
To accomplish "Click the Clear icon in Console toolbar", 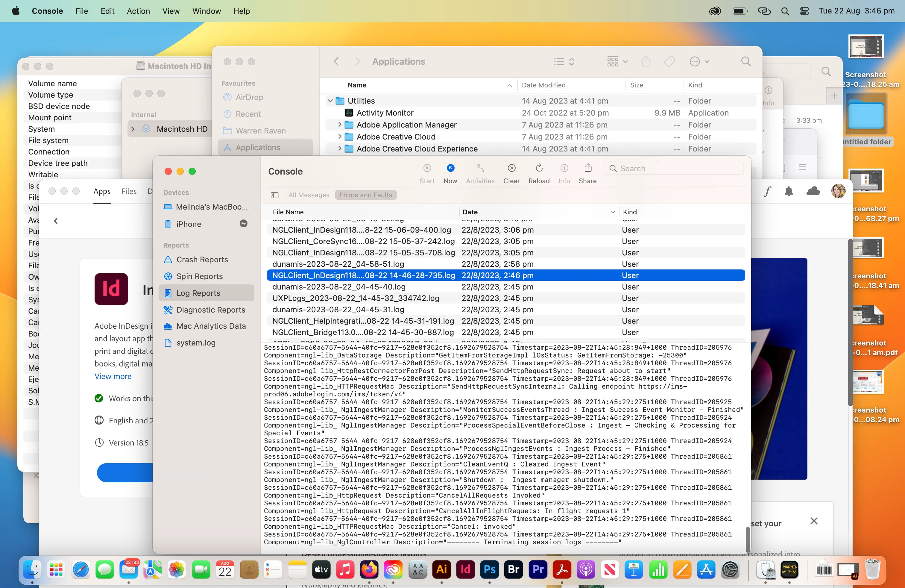I will [511, 168].
